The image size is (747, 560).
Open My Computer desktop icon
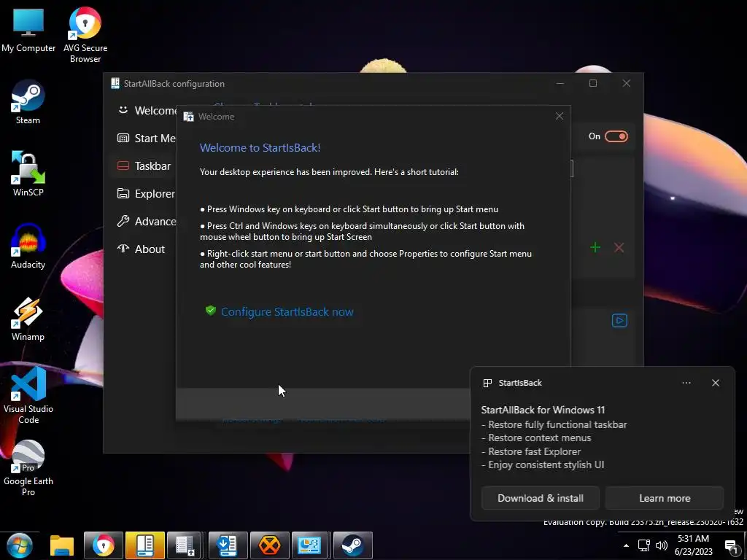(x=28, y=29)
